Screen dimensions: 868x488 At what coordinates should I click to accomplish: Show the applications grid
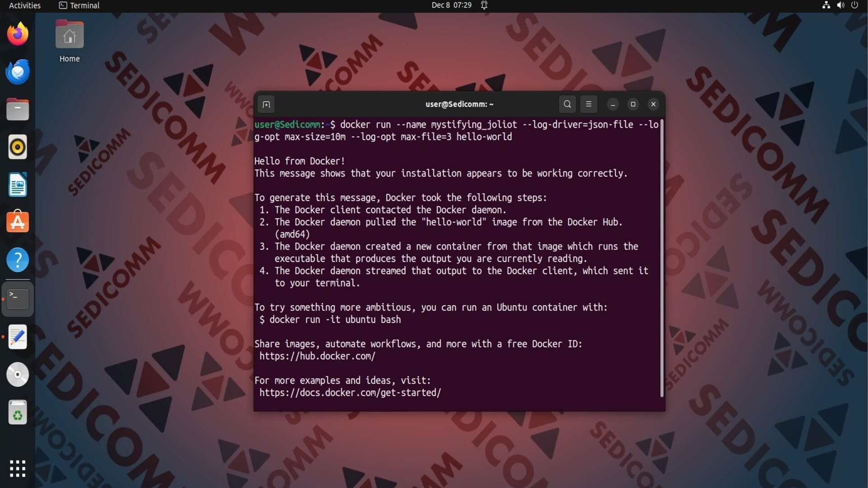click(18, 469)
